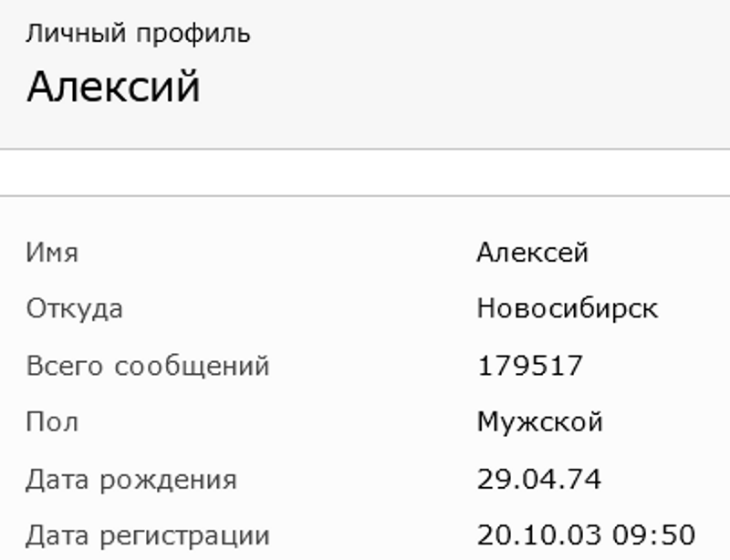
Task: Select the birth date value "29.04.74"
Action: point(538,479)
